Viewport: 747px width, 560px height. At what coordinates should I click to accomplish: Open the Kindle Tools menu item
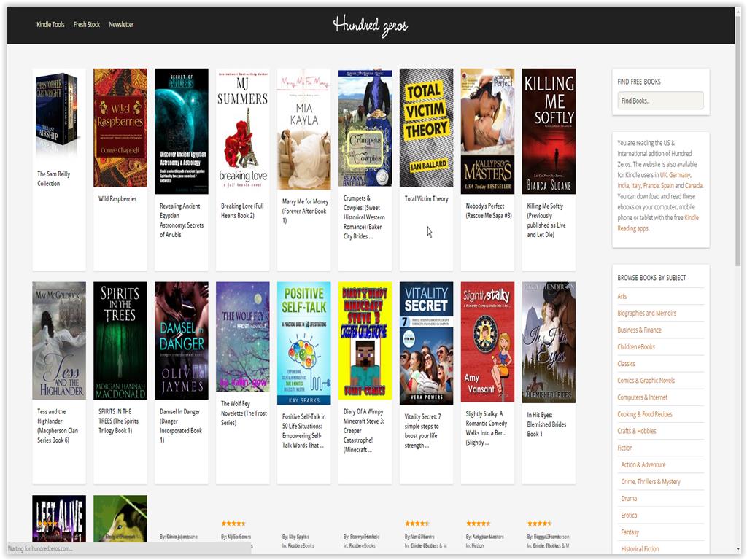50,24
